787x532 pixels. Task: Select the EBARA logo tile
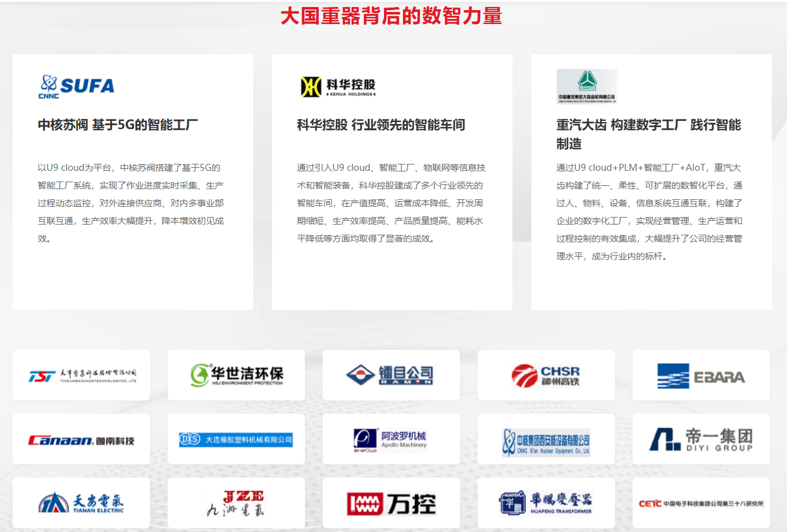pos(701,376)
